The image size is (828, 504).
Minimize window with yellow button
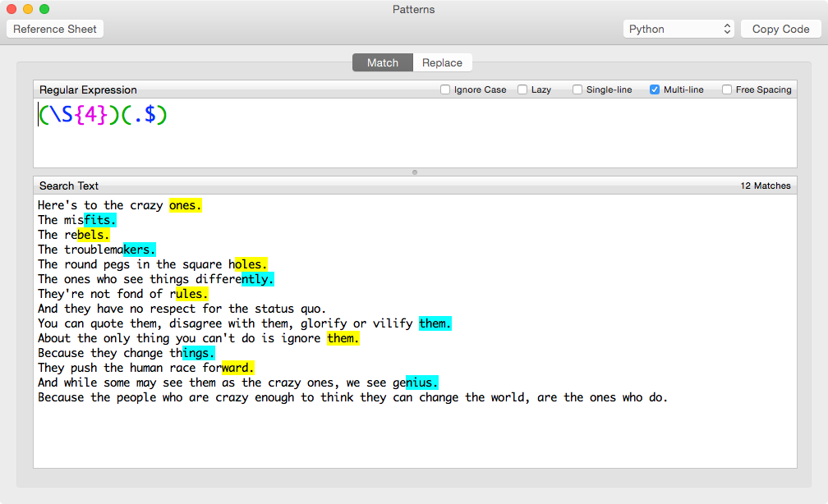pyautogui.click(x=28, y=9)
